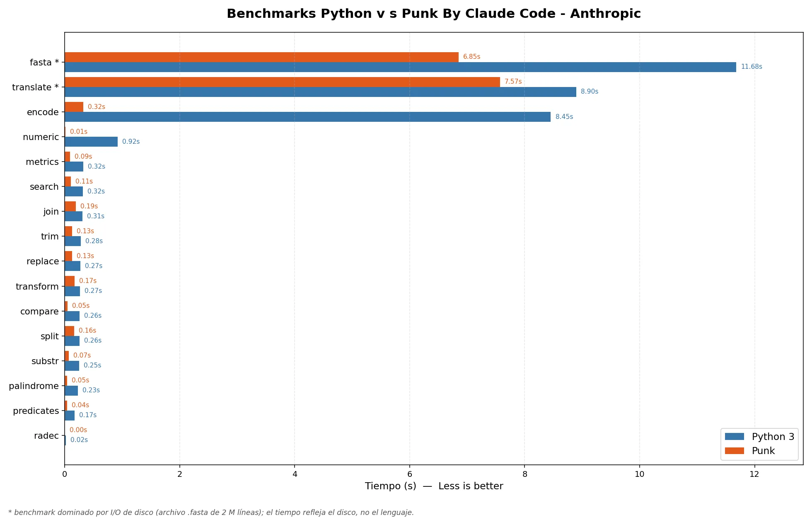
Task: Click the x-axis title 'Tiempo (s) — Less is better'
Action: tap(434, 486)
